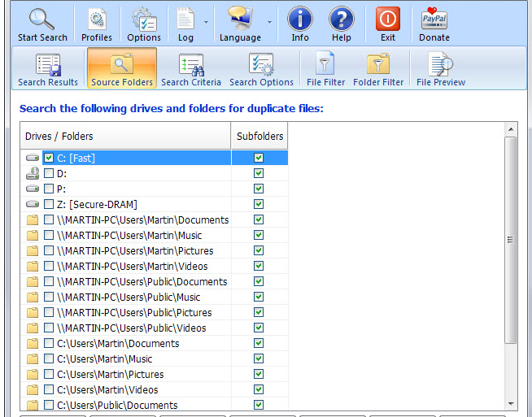This screenshot has width=532, height=417.
Task: Open the Help question mark icon
Action: click(342, 19)
